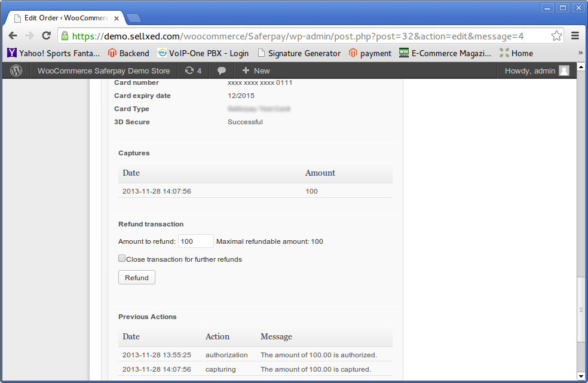This screenshot has height=383, width=588.
Task: Open Howdy, admin account menu
Action: point(530,71)
